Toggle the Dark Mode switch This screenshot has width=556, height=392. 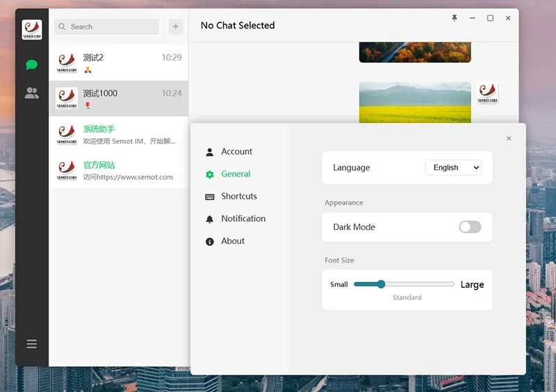click(470, 227)
